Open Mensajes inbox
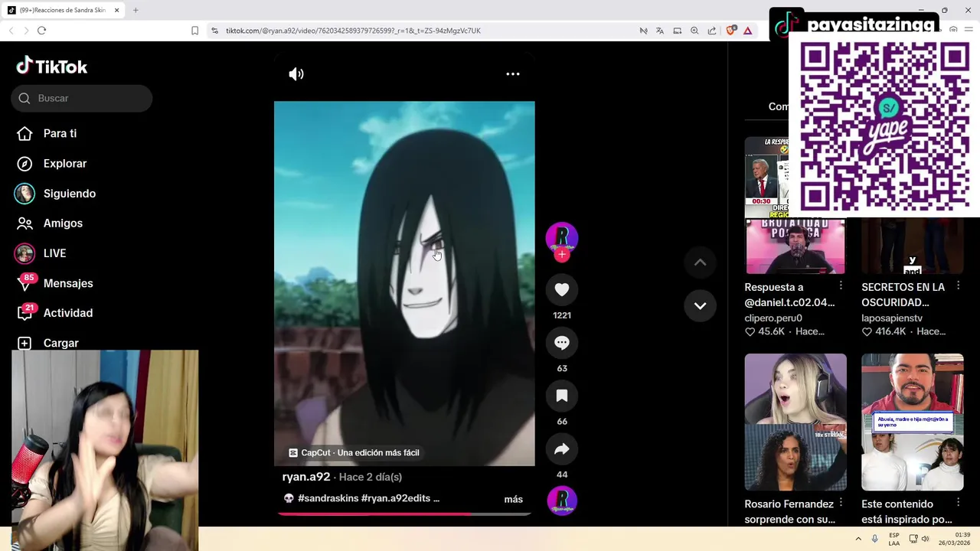The width and height of the screenshot is (980, 551). pyautogui.click(x=68, y=283)
